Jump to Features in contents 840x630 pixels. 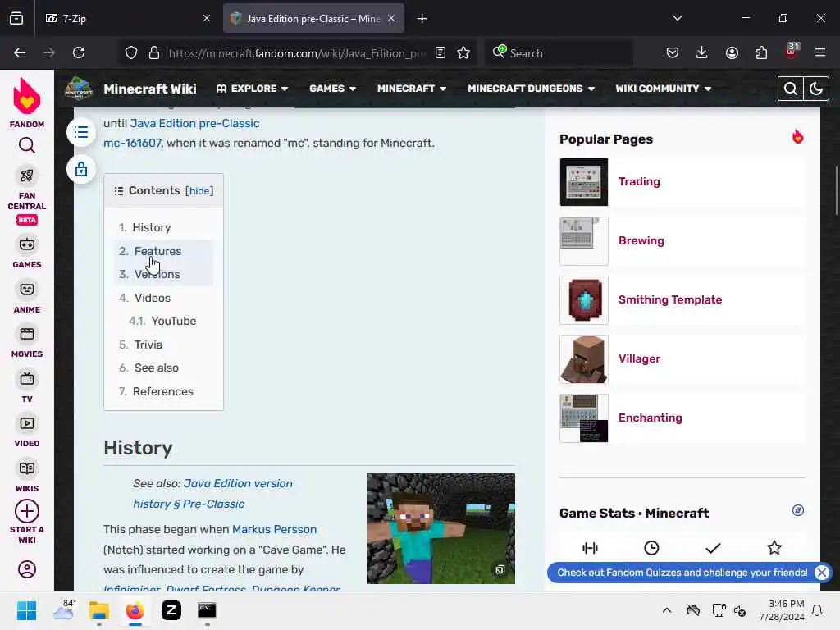click(x=158, y=251)
